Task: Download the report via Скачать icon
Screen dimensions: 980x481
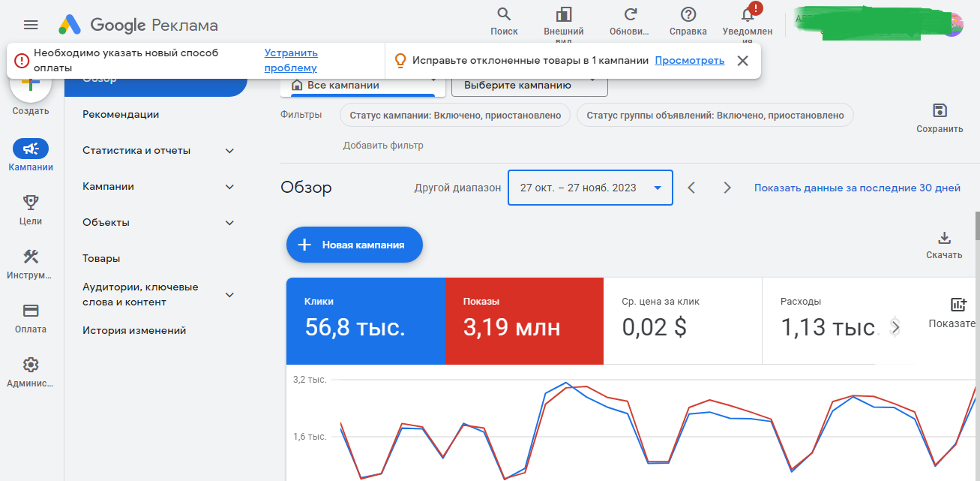Action: pyautogui.click(x=944, y=239)
